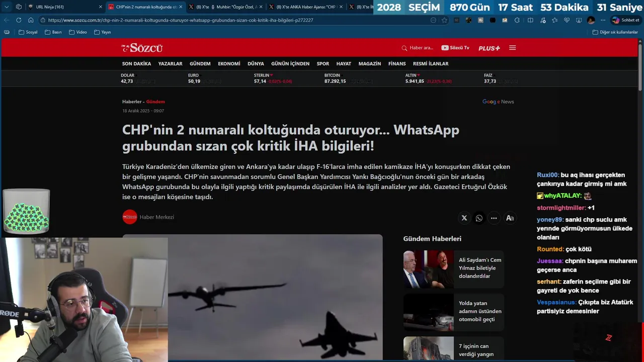Open the Yayın bookmarks folder

coord(103,32)
